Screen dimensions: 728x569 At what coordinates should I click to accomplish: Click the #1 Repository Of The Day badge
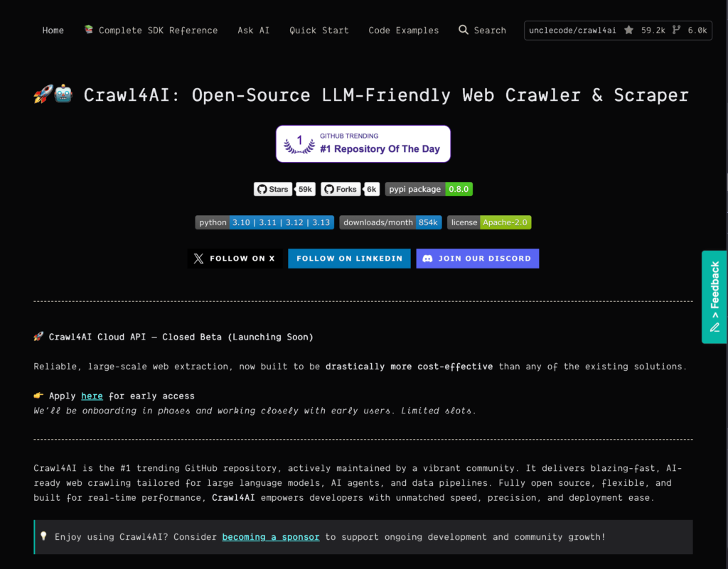point(363,143)
